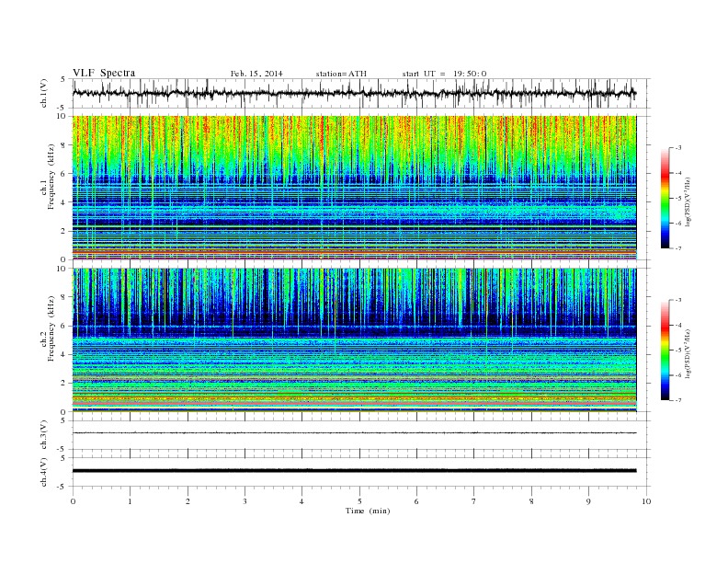This screenshot has height=563, width=728.
Task: Click the "6" kHz tick on ch.2 spectrogram
Action: click(64, 326)
